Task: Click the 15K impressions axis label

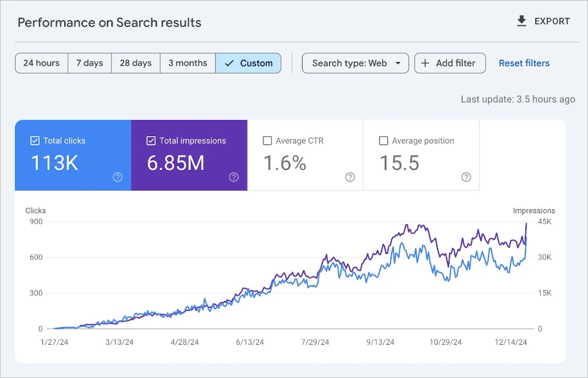Action: point(544,293)
